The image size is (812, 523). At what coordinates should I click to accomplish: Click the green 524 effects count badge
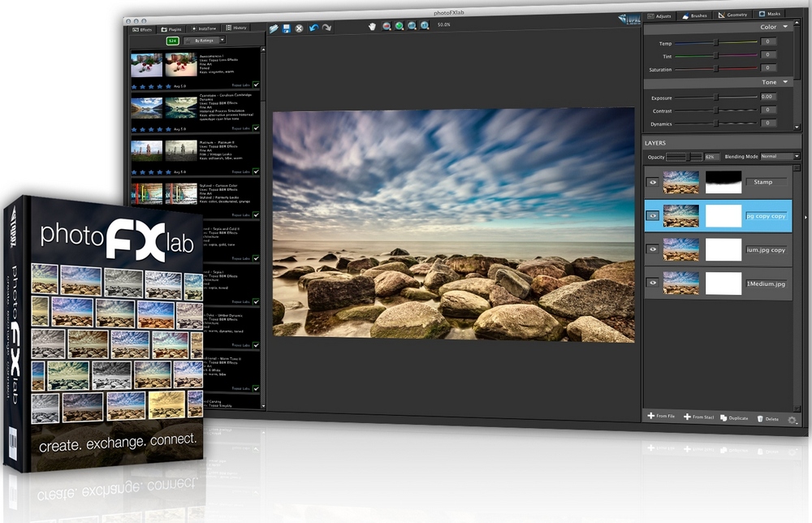coord(172,41)
